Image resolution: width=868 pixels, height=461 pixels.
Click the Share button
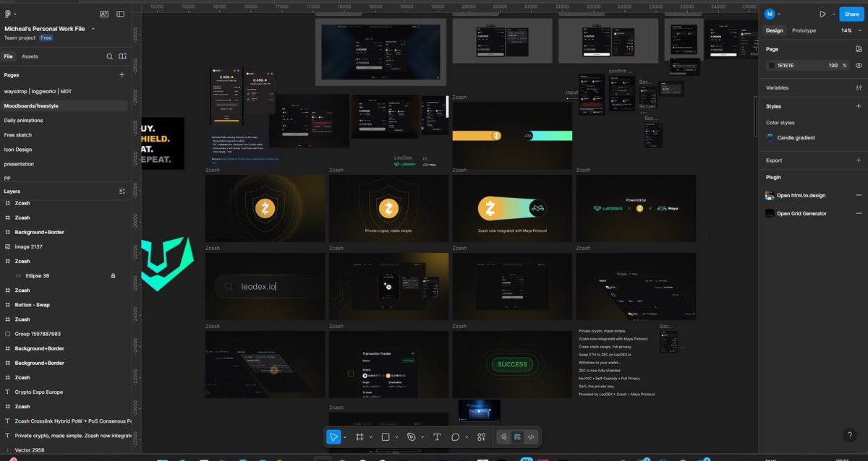(851, 14)
